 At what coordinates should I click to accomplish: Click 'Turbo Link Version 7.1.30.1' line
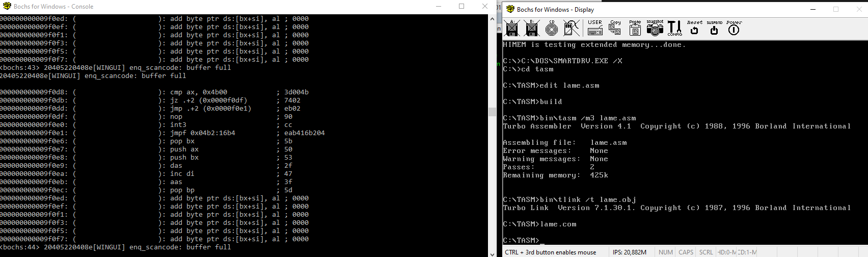click(x=677, y=208)
